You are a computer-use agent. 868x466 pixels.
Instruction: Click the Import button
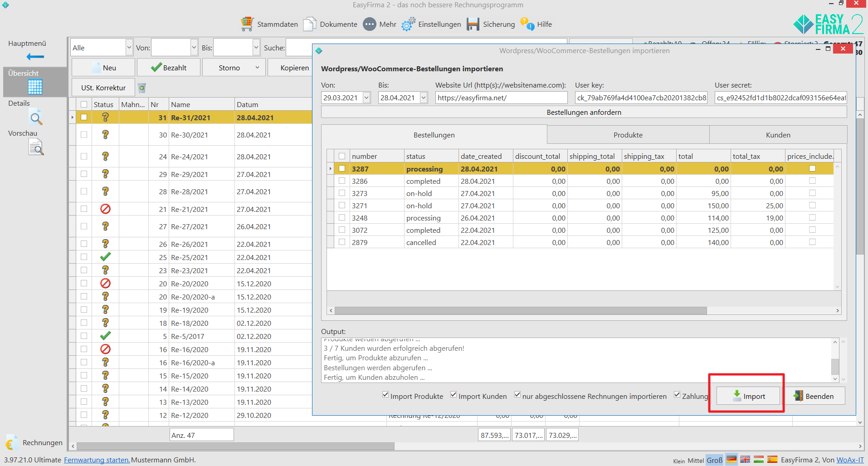pos(748,396)
